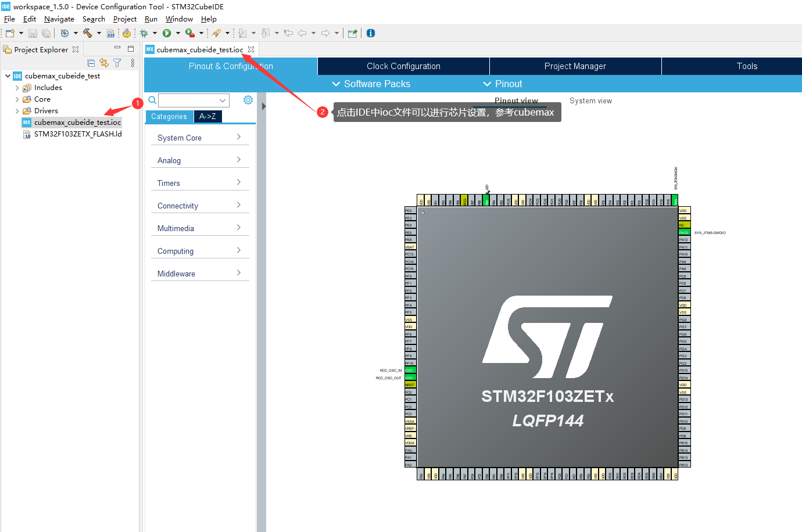Toggle Link with Editor in Project Explorer

105,62
